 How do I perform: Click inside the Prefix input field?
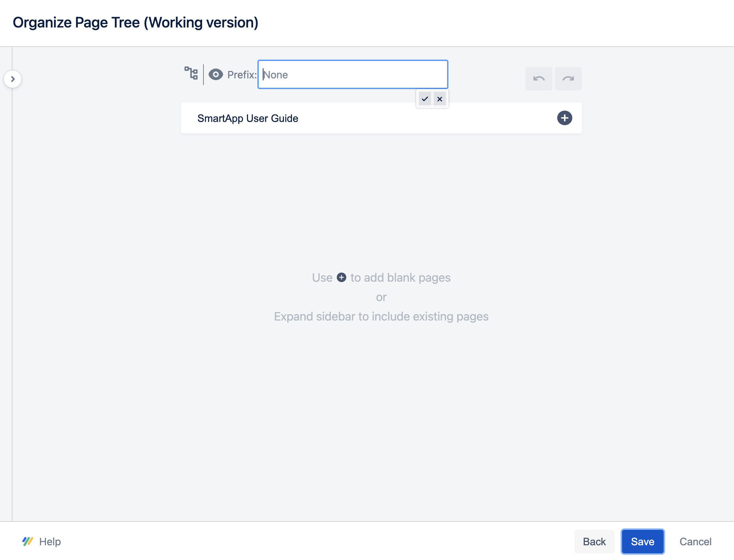(x=352, y=74)
